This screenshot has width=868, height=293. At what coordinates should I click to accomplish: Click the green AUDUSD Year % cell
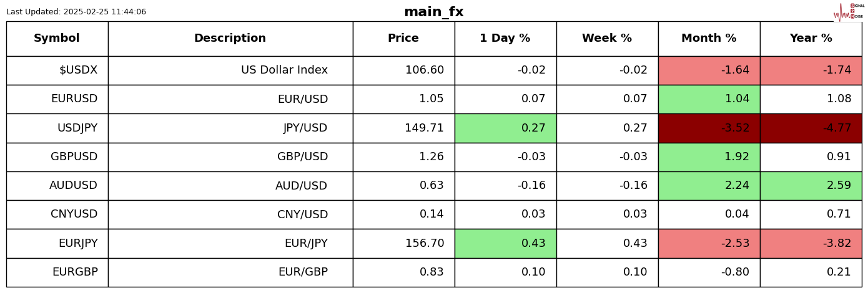pyautogui.click(x=811, y=186)
